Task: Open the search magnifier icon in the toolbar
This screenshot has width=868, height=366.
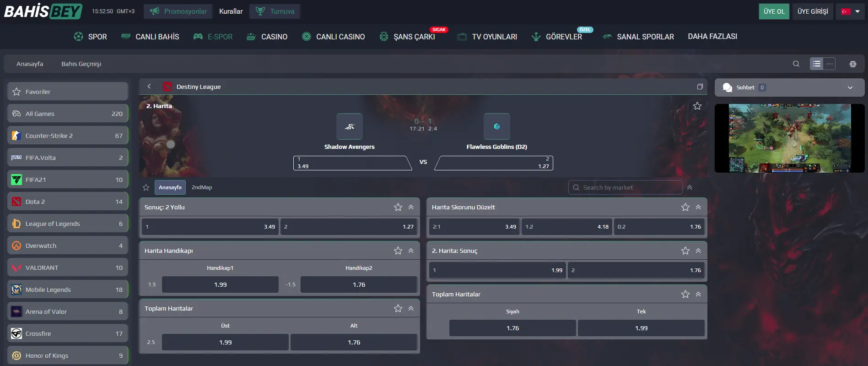Action: (796, 64)
